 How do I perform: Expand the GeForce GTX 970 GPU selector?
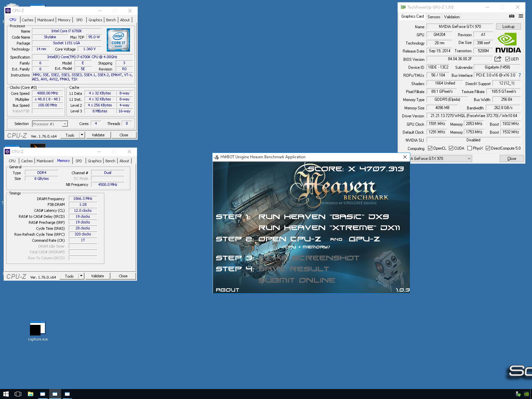[x=469, y=159]
